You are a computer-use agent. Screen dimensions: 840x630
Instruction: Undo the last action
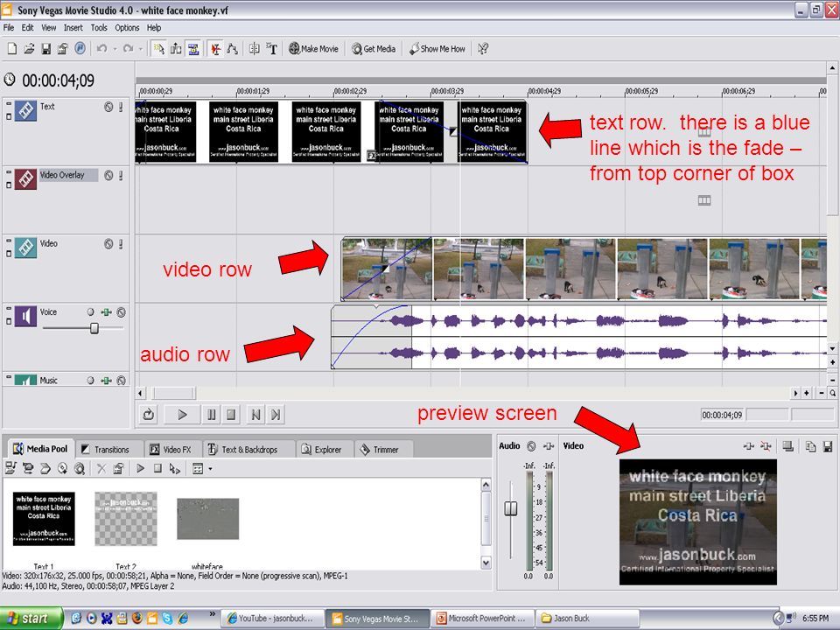[x=101, y=49]
